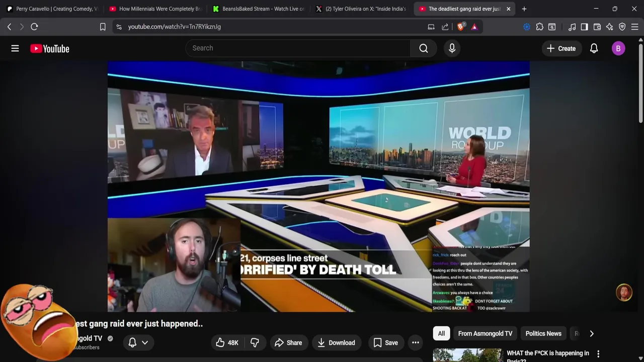Go back using browser back arrow
The width and height of the screenshot is (644, 362).
(x=9, y=27)
